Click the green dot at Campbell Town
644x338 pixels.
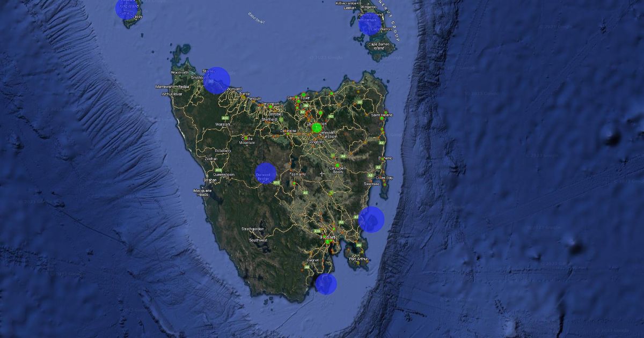click(338, 165)
